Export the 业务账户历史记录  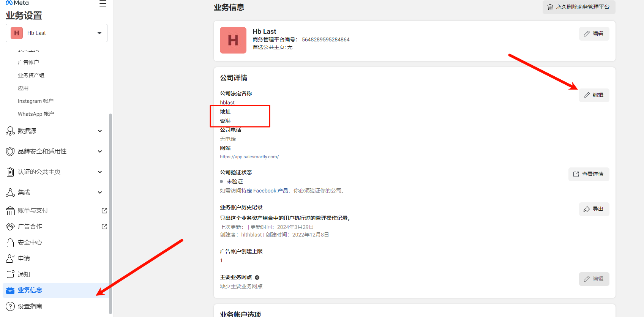[594, 209]
